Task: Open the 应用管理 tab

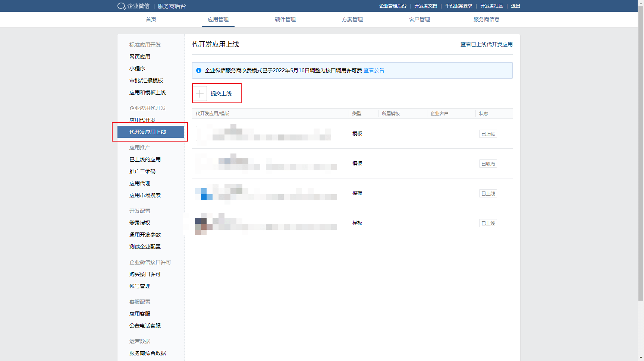Action: click(x=218, y=19)
